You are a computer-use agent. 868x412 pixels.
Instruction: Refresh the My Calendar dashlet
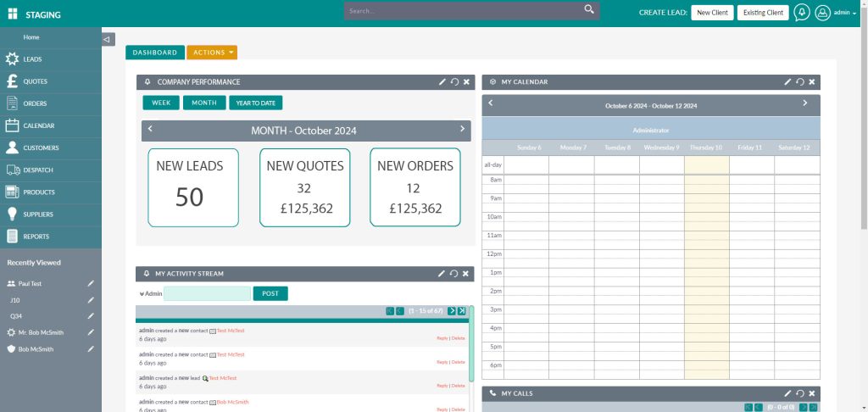tap(799, 82)
